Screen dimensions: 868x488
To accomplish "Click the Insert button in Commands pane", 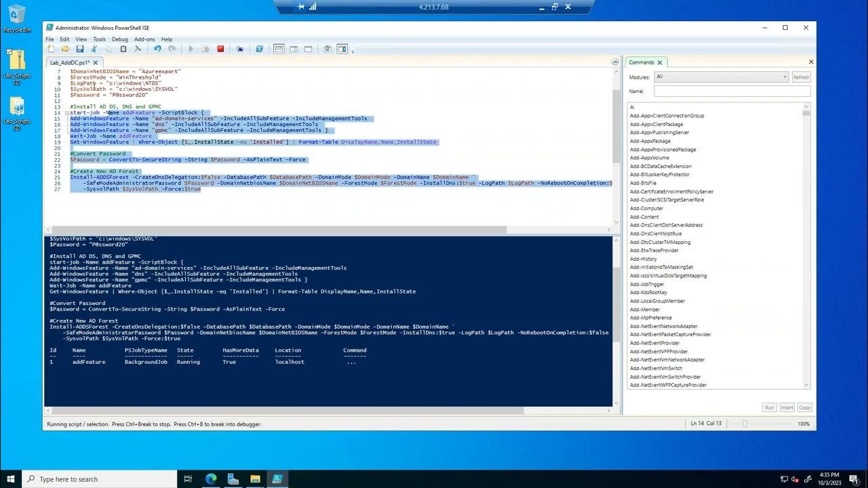I will 787,407.
